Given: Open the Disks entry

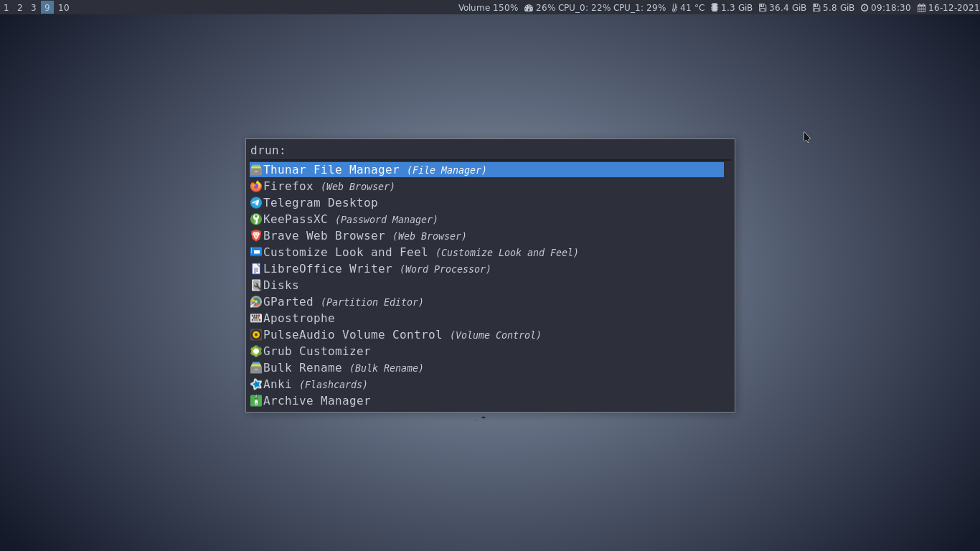Looking at the screenshot, I should pyautogui.click(x=486, y=286).
